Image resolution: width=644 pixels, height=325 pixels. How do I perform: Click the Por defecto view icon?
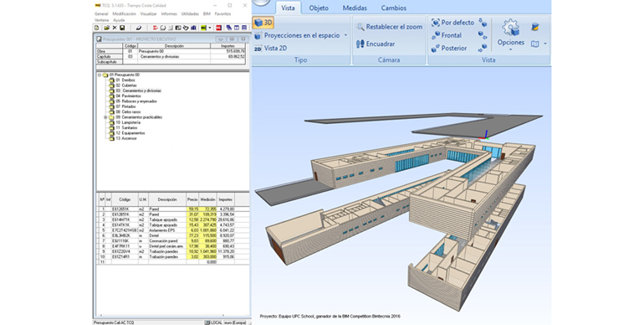point(436,23)
